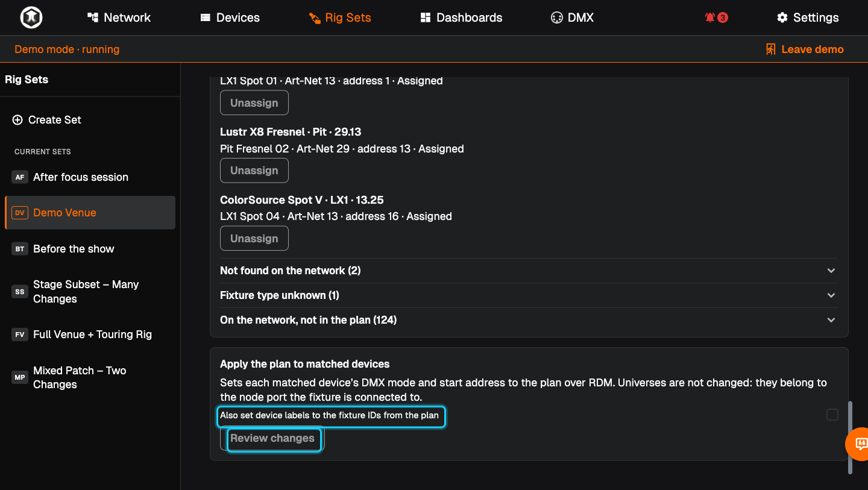Screen dimensions: 868x490
Task: Click the Leave demo exit icon
Action: 770,49
